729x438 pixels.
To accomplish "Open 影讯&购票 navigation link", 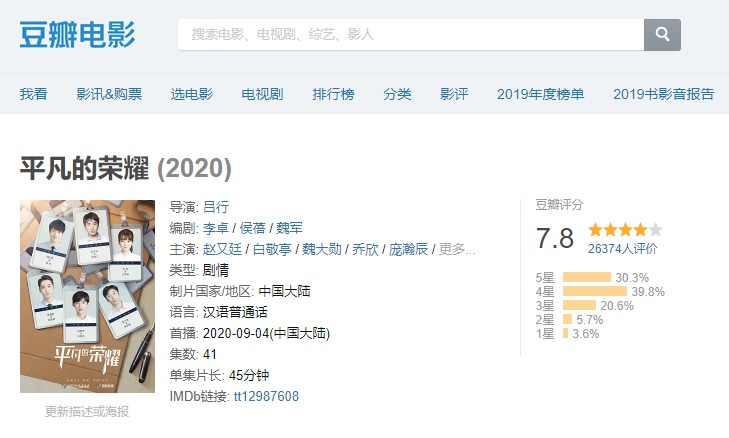I will [109, 94].
